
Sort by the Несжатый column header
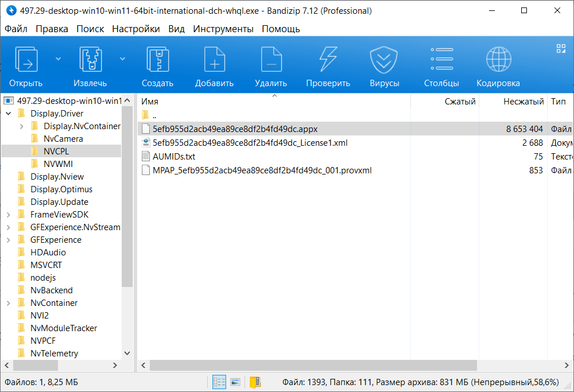[x=513, y=102]
